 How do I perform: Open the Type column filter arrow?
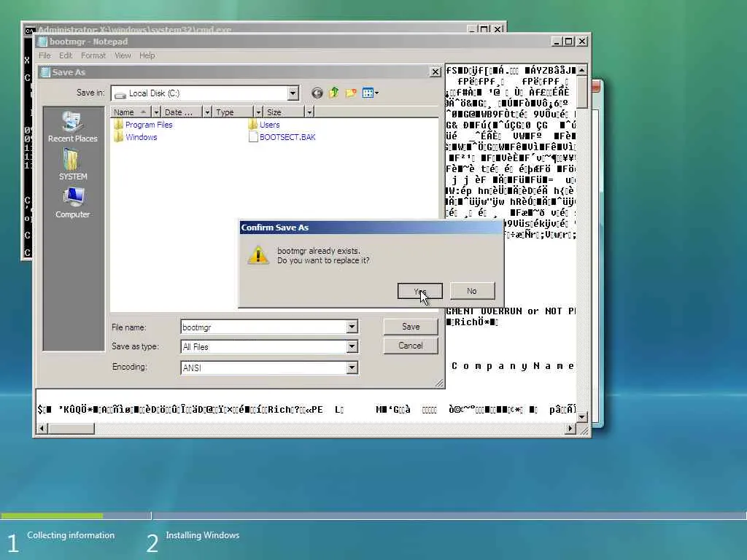tap(258, 112)
